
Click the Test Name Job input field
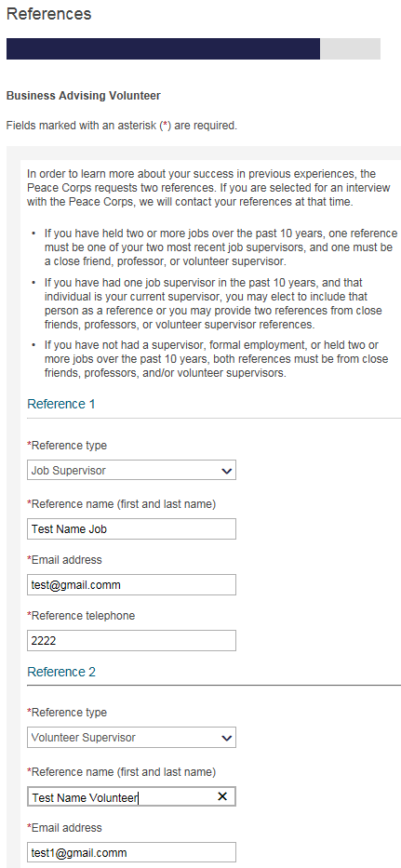[131, 528]
